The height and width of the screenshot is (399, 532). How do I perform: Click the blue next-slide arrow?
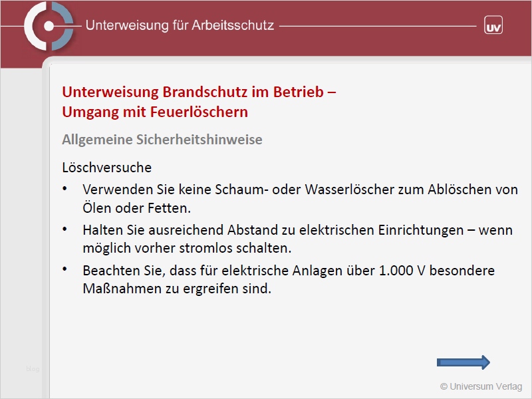(x=463, y=362)
